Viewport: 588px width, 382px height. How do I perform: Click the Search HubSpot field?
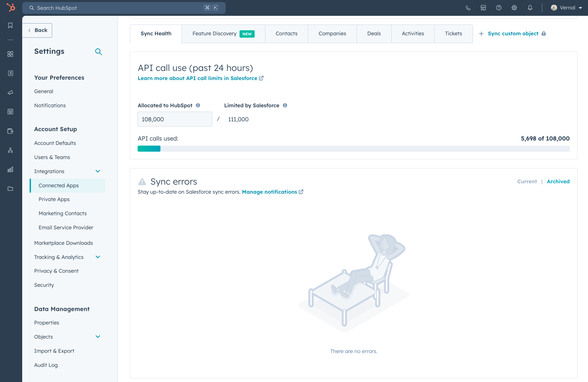click(124, 8)
